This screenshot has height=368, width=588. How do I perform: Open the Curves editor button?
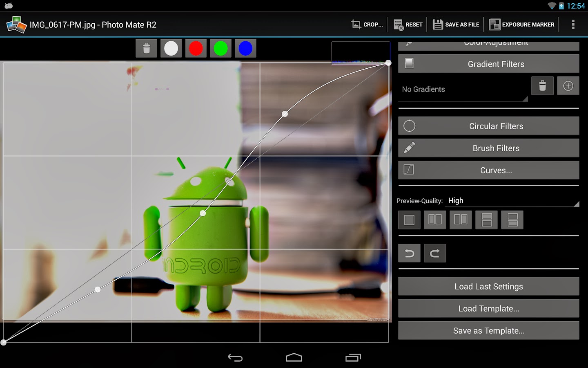[488, 170]
